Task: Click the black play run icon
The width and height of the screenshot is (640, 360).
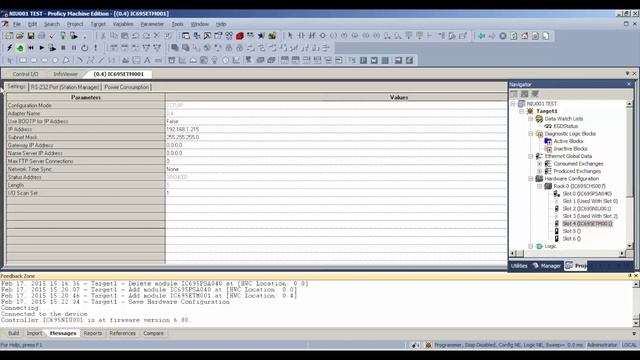Action: coord(42,48)
